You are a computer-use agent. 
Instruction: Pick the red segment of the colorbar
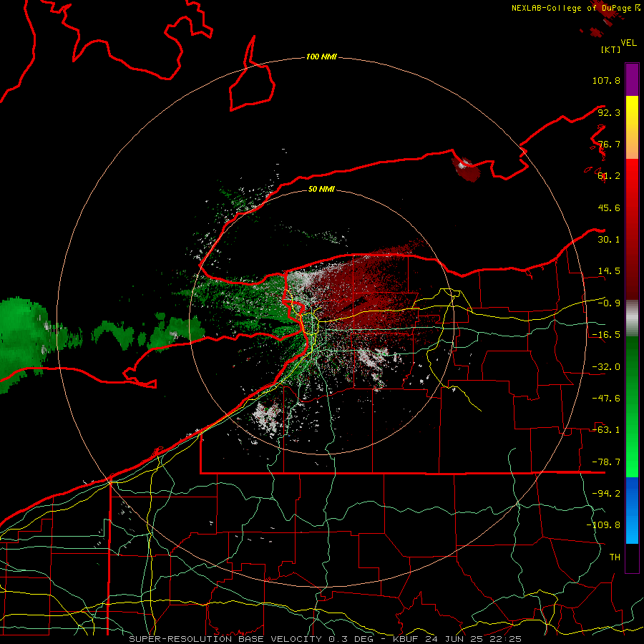pos(632,229)
